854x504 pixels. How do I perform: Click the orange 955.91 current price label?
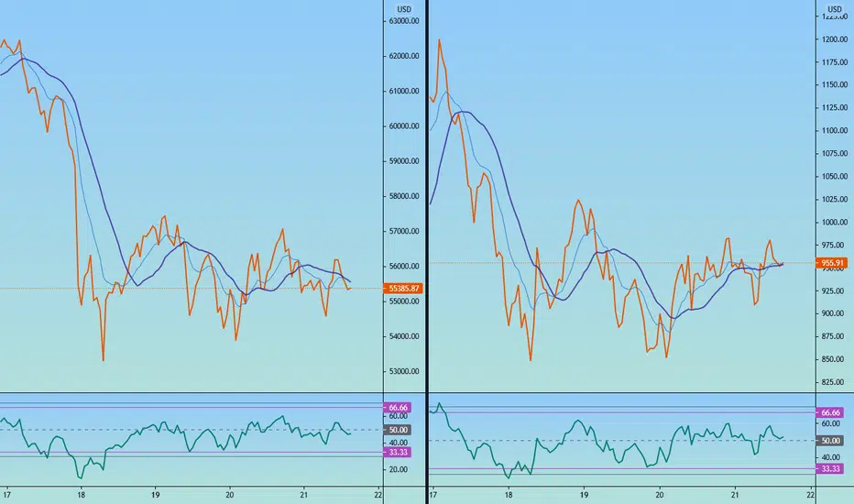832,263
